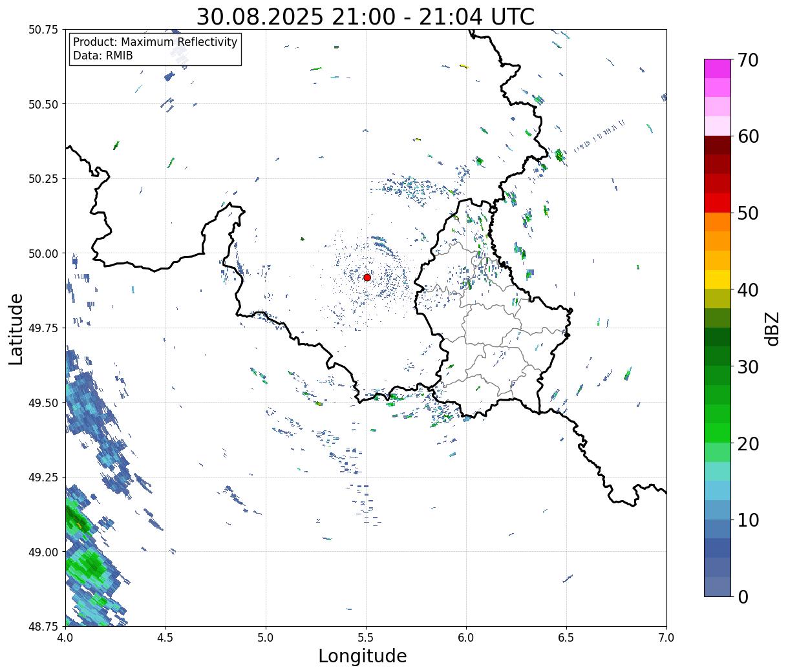Click the colorbar tick label 60
The width and height of the screenshot is (788, 672).
748,136
